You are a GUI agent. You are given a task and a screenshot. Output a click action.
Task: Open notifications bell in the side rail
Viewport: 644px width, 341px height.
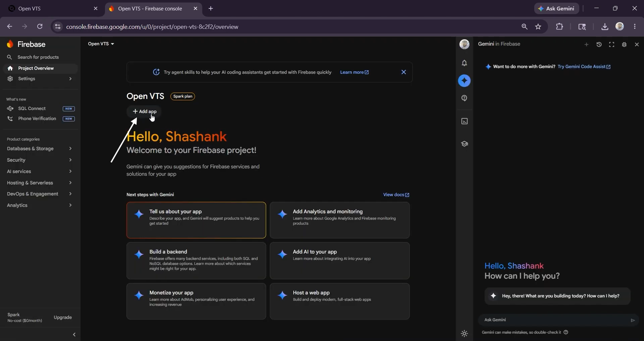point(464,63)
